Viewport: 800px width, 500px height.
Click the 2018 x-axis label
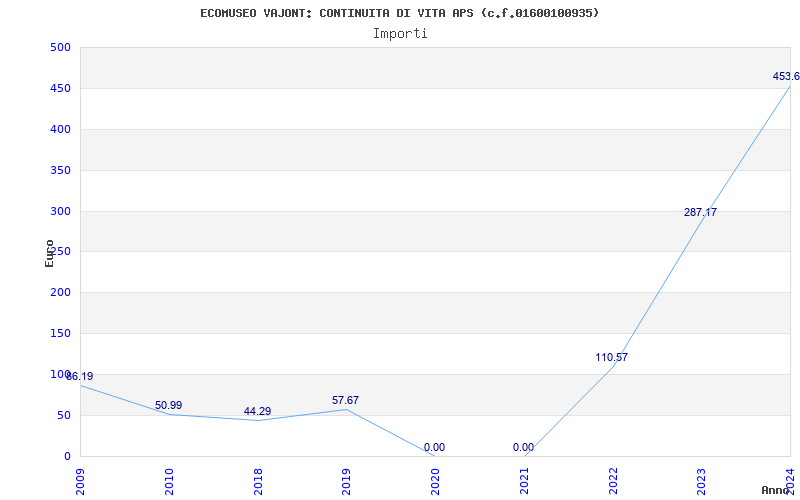258,482
